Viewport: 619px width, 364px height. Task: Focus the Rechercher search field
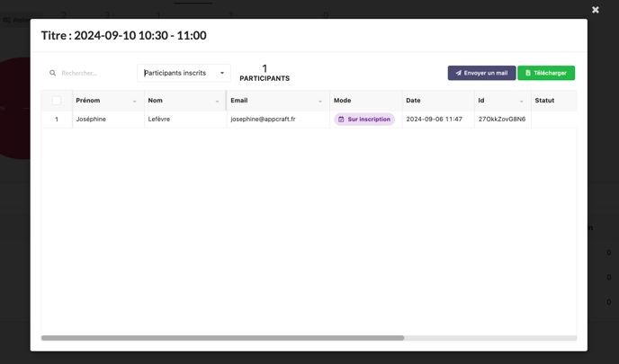pyautogui.click(x=90, y=73)
